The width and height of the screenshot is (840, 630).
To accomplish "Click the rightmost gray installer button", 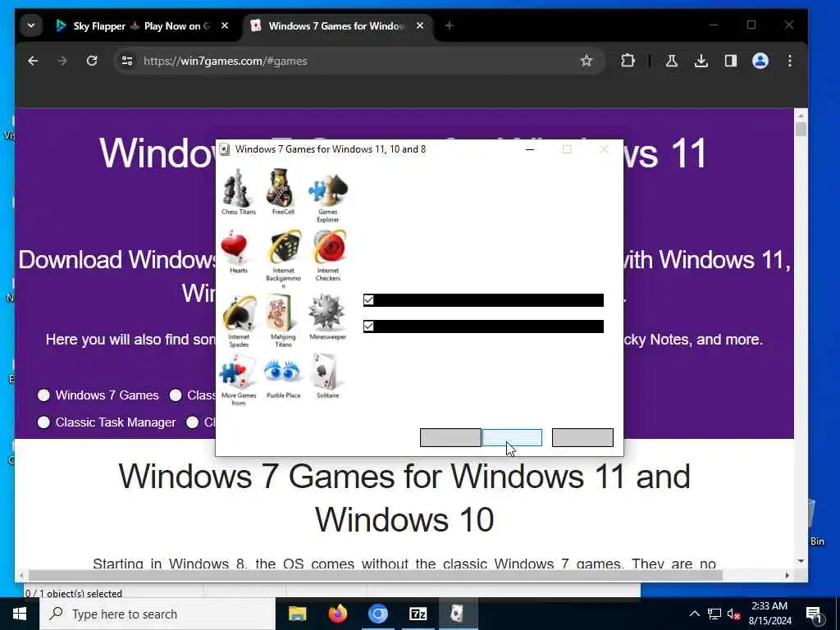I will [x=582, y=438].
